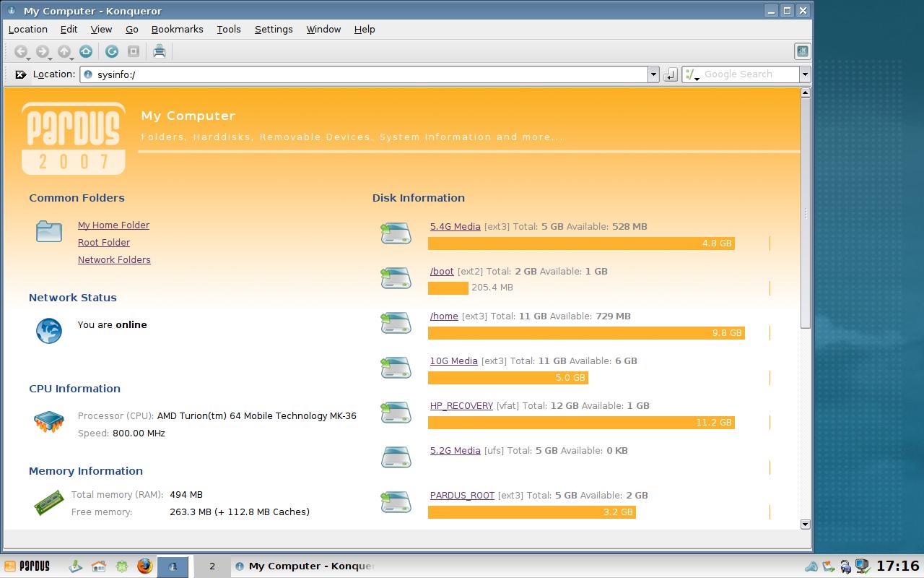Click the Forward arrow toolbar button
924x578 pixels.
click(x=43, y=51)
